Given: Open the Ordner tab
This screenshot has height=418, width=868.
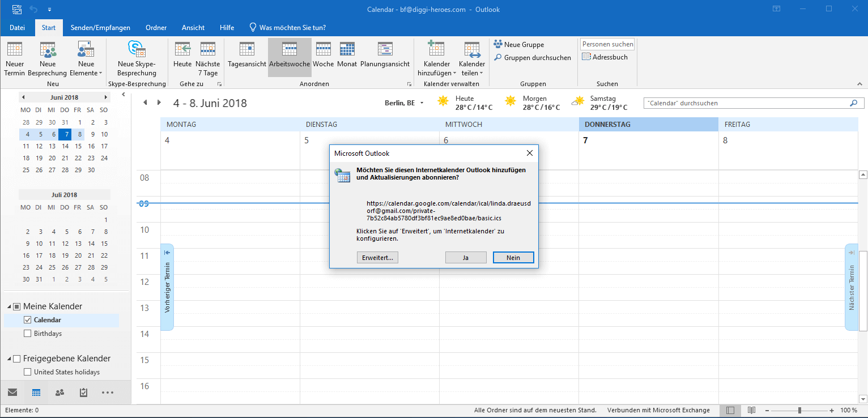Looking at the screenshot, I should tap(156, 27).
